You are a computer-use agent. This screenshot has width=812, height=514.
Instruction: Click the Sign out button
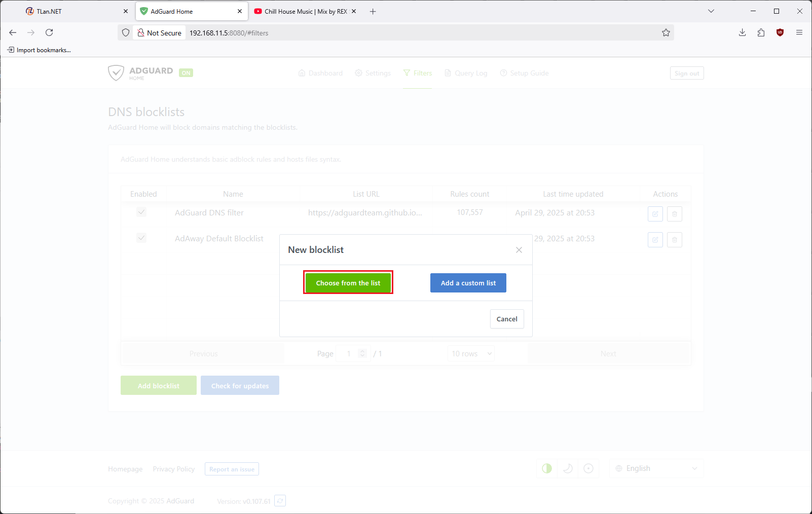[x=687, y=73]
